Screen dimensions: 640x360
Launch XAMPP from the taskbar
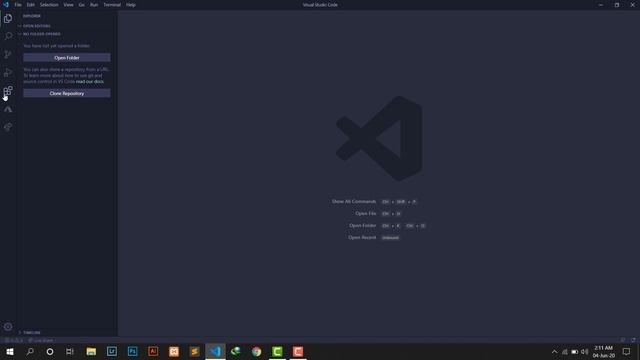174,351
